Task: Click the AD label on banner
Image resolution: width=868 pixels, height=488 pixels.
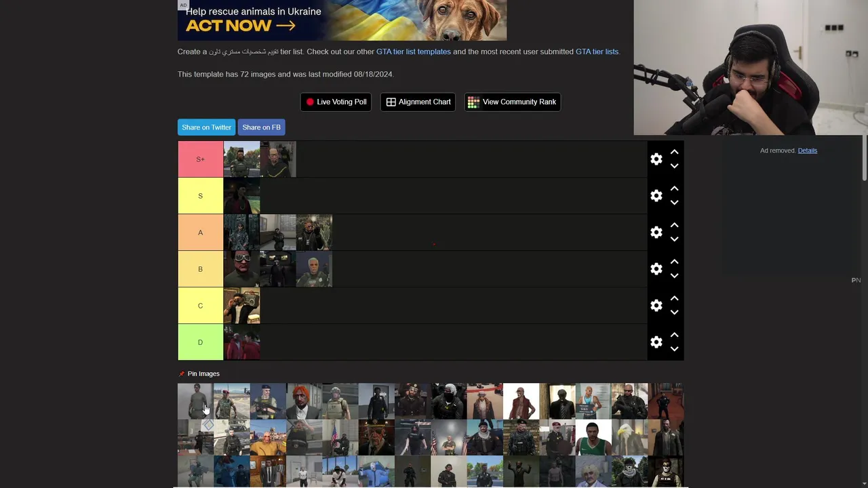Action: (183, 5)
